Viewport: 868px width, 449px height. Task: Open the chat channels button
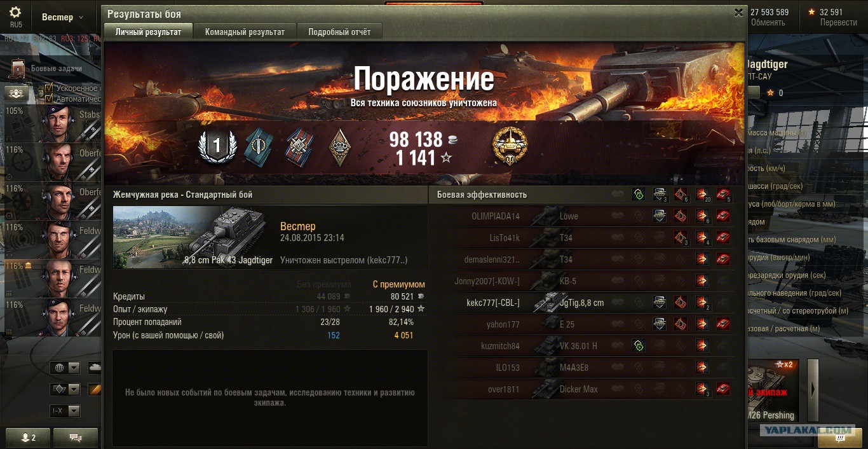76,438
